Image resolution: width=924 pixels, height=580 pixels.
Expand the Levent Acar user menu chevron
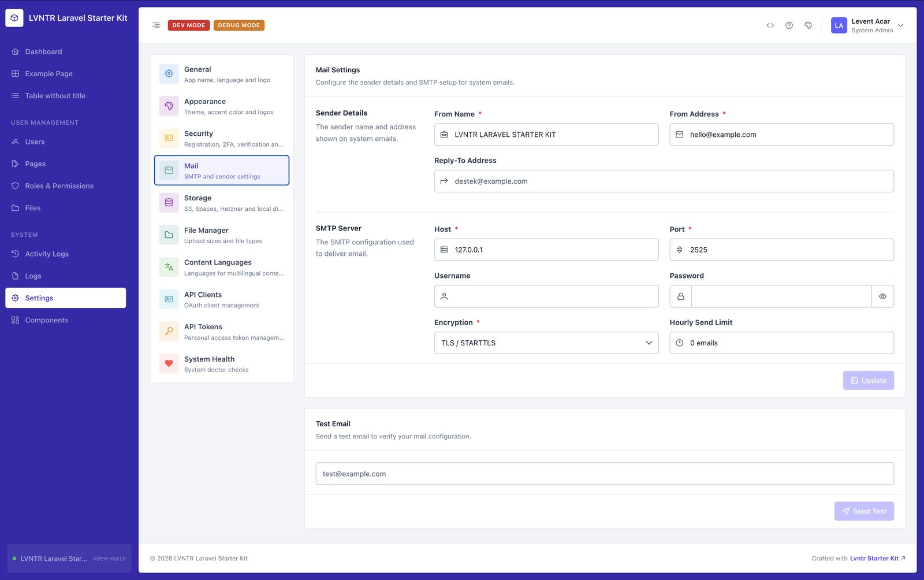pos(900,25)
